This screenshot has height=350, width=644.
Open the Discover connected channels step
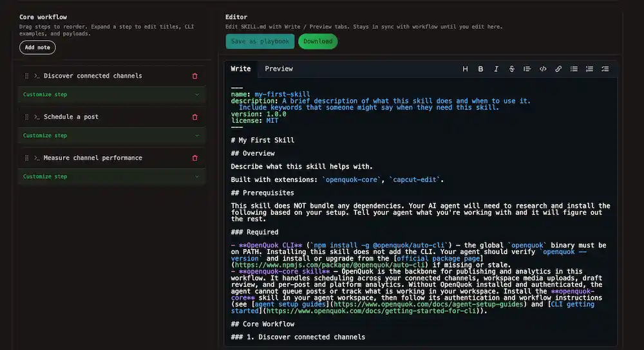pos(93,76)
